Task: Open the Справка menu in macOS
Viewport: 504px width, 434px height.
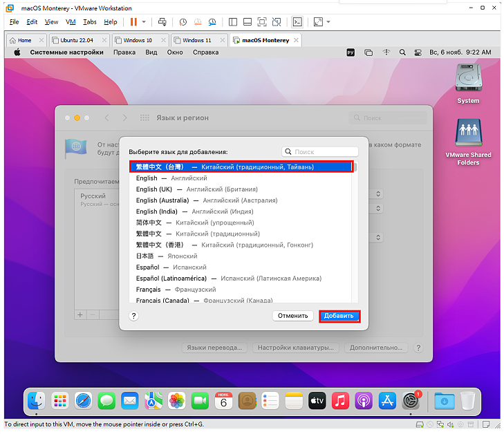Action: pos(206,52)
